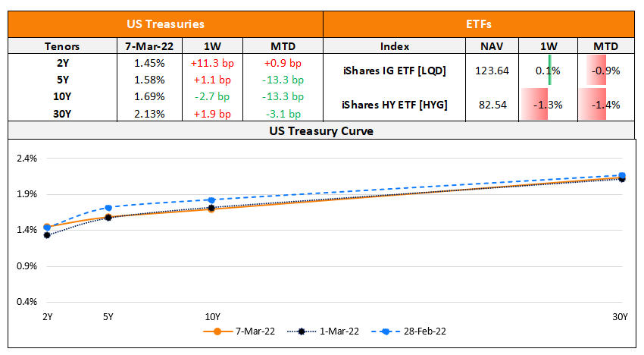
Task: Click the 10Y MTD change cell
Action: point(284,96)
